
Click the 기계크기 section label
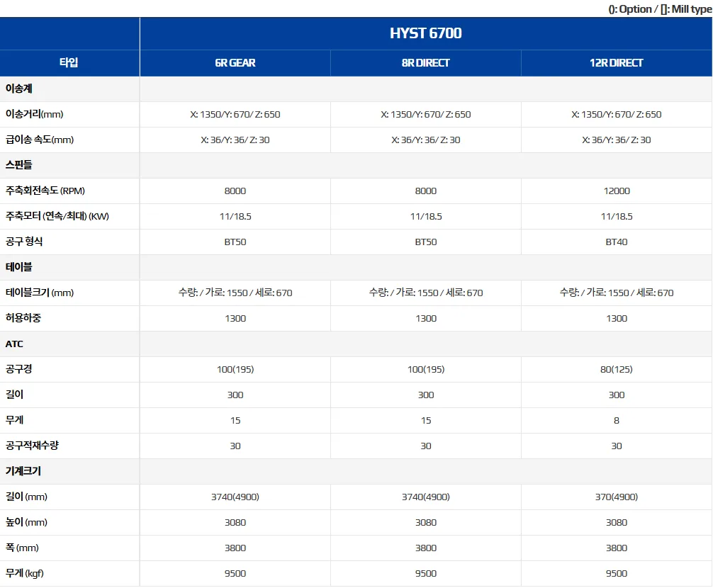(x=23, y=471)
